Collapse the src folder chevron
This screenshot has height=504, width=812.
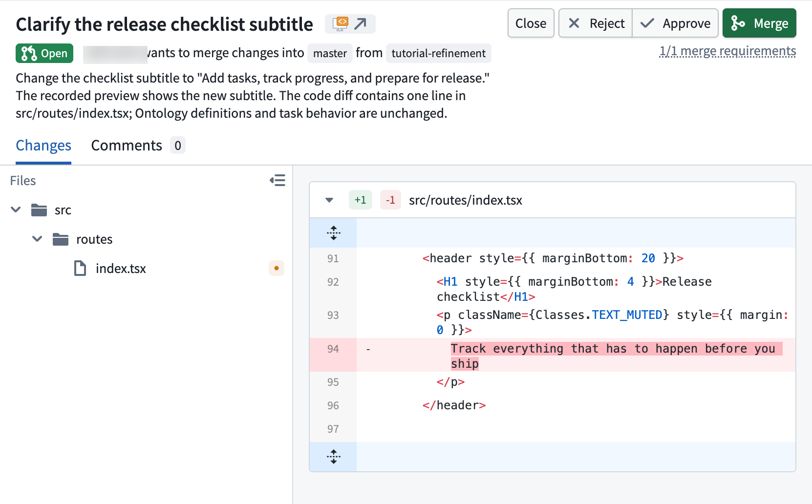click(x=16, y=210)
